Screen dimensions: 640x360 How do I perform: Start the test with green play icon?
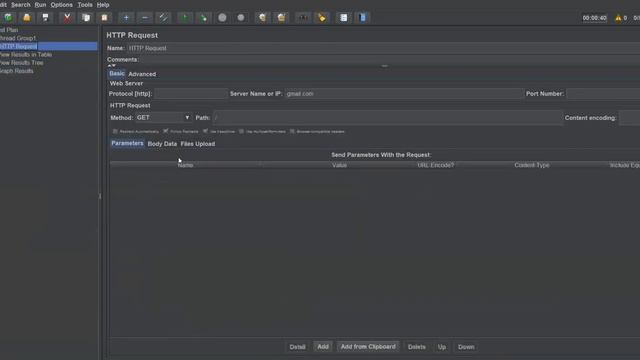click(x=185, y=18)
